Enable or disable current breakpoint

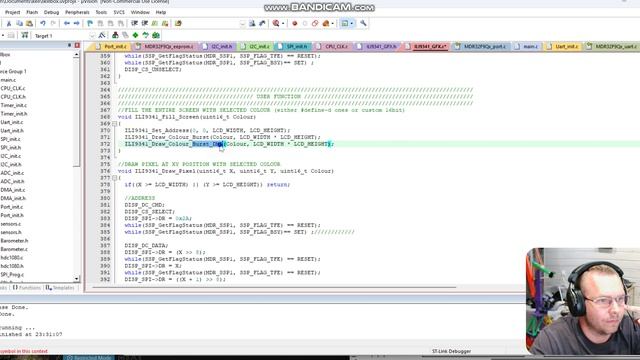point(305,24)
